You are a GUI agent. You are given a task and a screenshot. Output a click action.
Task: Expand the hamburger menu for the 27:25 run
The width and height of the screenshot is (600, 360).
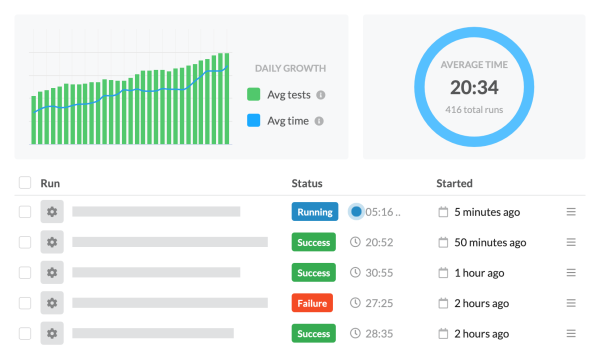click(x=571, y=303)
